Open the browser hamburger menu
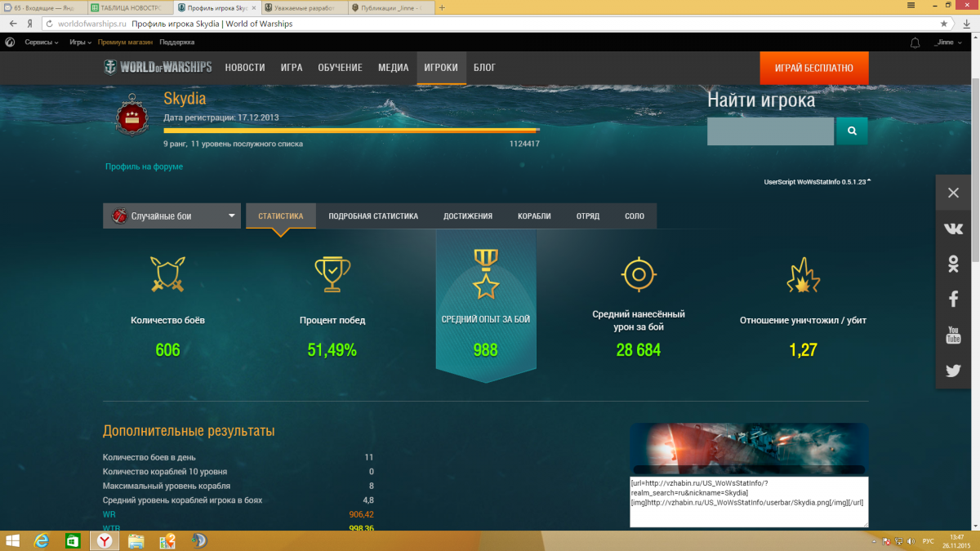 [911, 5]
